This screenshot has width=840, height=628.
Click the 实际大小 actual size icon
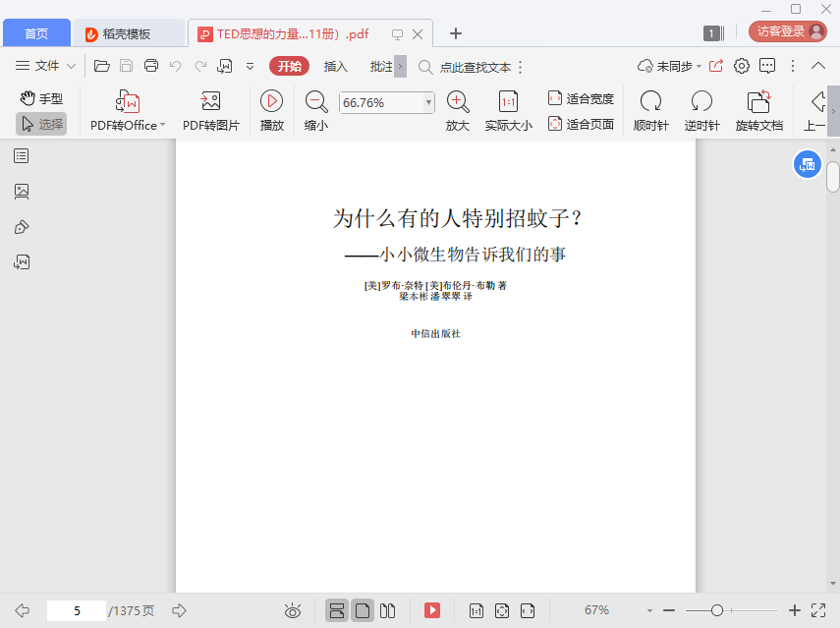[x=508, y=101]
